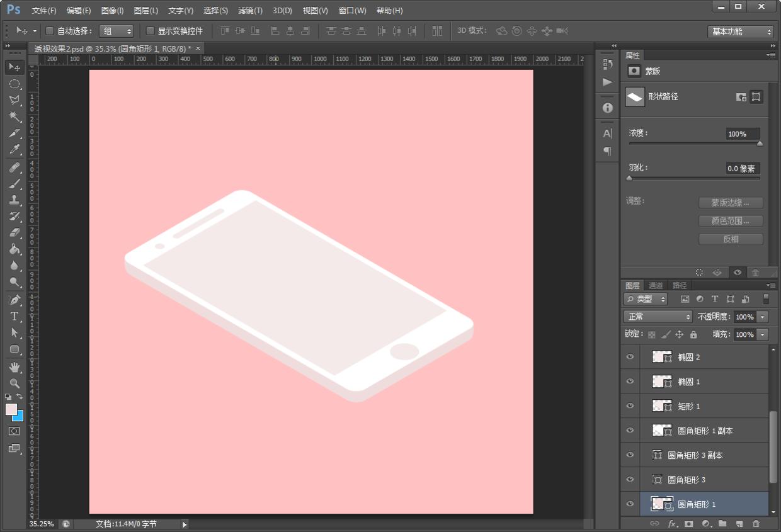
Task: Select the Zoom tool
Action: click(14, 383)
